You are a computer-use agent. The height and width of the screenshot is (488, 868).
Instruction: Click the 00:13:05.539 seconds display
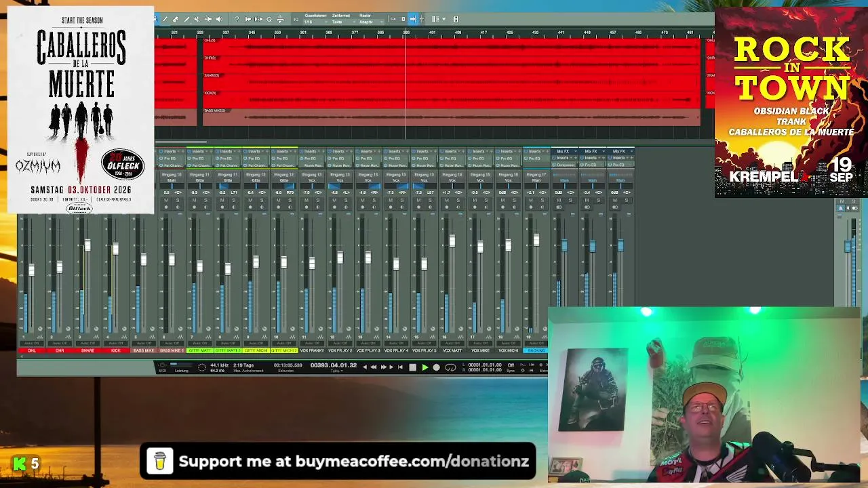pos(288,366)
